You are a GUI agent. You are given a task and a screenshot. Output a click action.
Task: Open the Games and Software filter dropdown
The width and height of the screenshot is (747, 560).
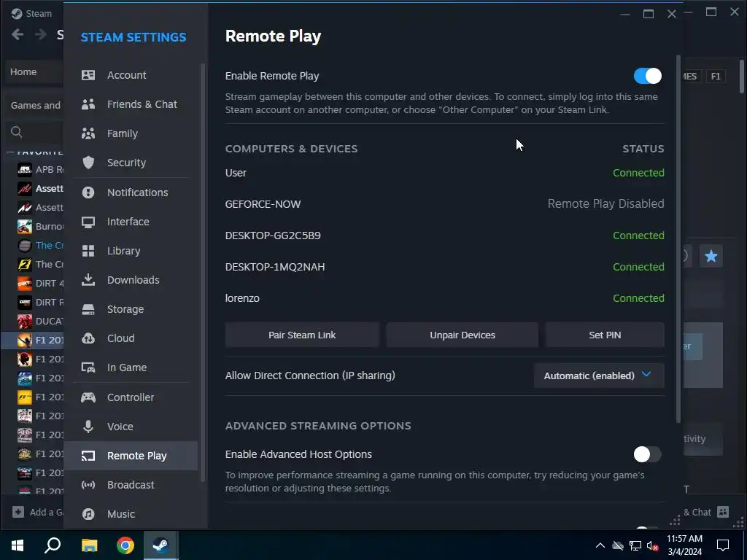click(35, 105)
